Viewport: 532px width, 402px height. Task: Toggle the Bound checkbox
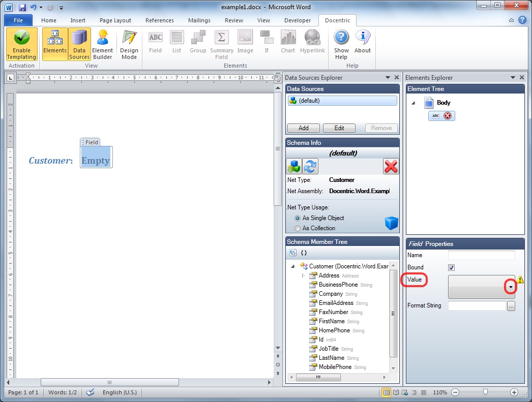[x=451, y=267]
